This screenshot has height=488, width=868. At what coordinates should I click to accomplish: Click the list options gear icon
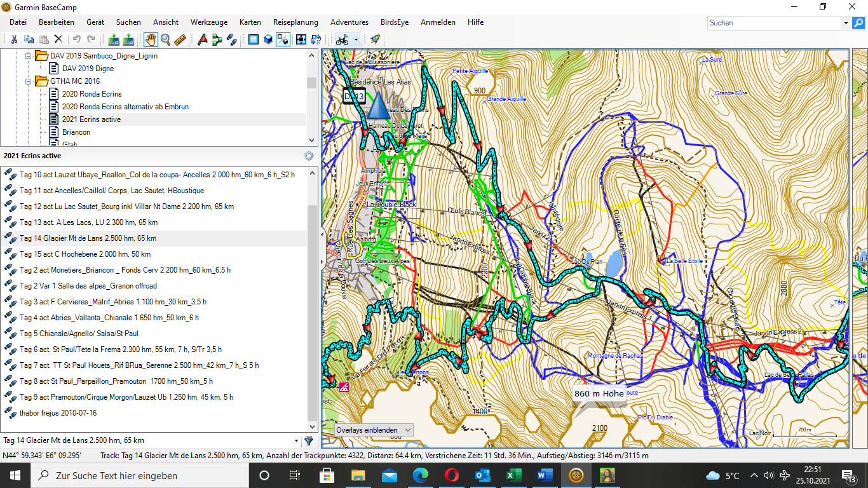pyautogui.click(x=309, y=156)
